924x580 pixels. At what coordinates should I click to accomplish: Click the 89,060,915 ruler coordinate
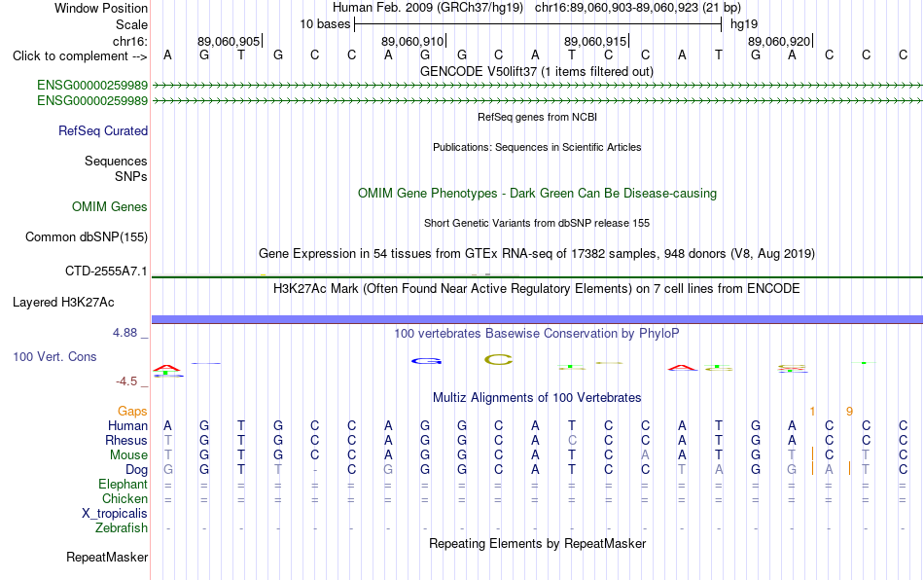[595, 41]
